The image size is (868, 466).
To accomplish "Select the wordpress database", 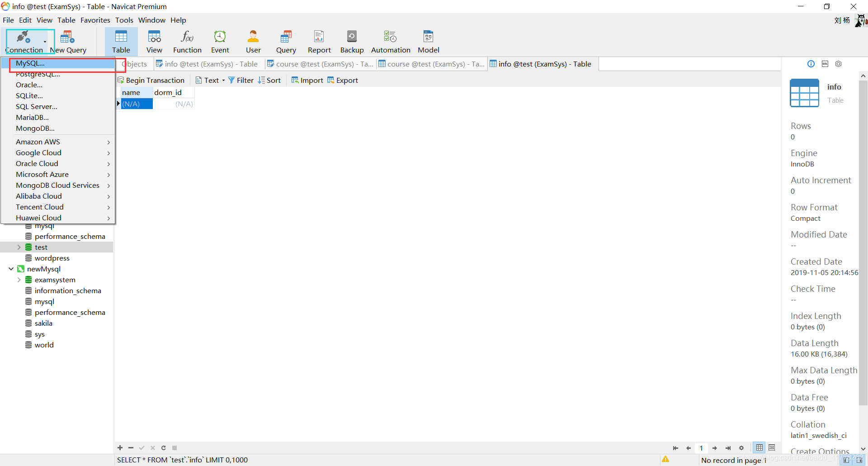I will tap(52, 258).
